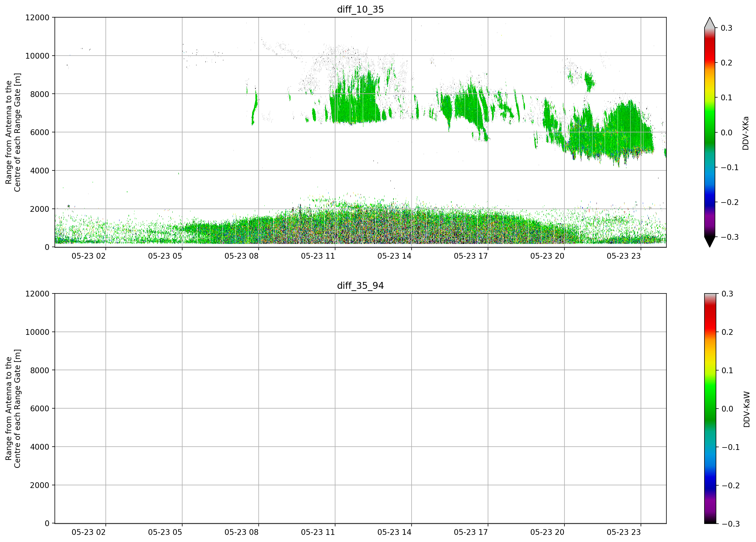Click the upper triangle arrow on DDV-XKa colorbar
This screenshot has height=542, width=756.
pos(710,23)
